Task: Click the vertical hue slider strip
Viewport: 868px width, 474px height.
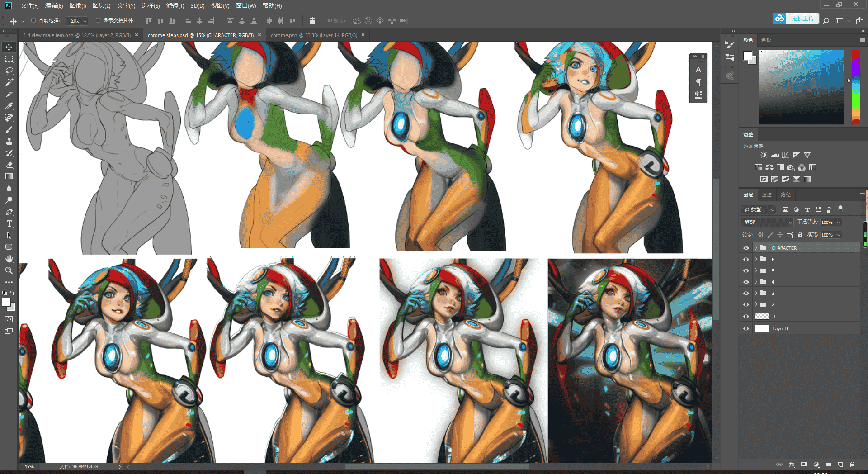Action: pos(856,87)
